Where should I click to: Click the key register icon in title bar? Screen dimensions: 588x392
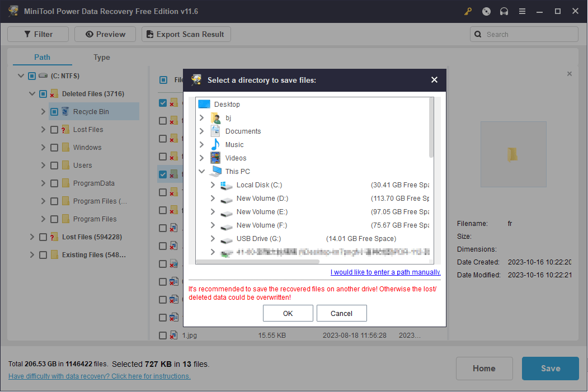468,12
